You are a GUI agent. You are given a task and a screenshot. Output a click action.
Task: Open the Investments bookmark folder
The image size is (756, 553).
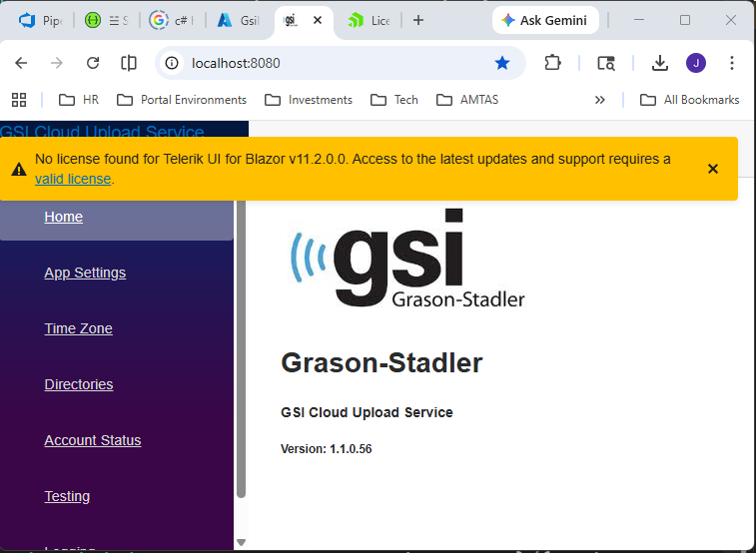pyautogui.click(x=309, y=100)
